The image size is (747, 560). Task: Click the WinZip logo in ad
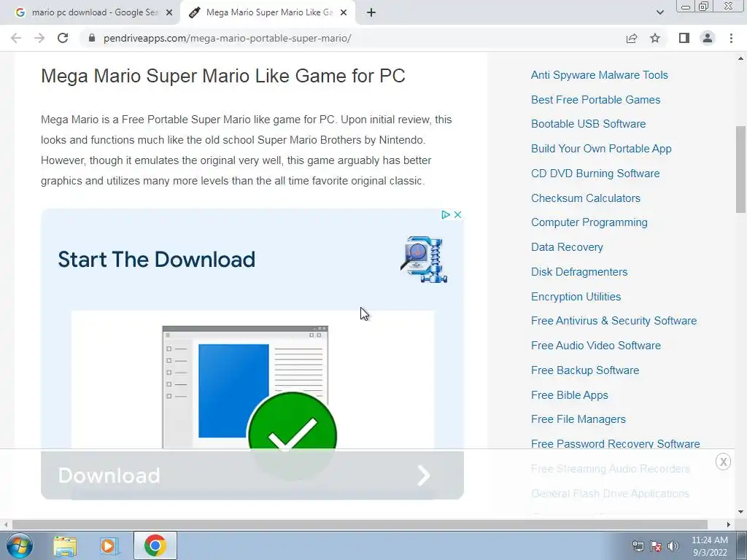(x=424, y=259)
